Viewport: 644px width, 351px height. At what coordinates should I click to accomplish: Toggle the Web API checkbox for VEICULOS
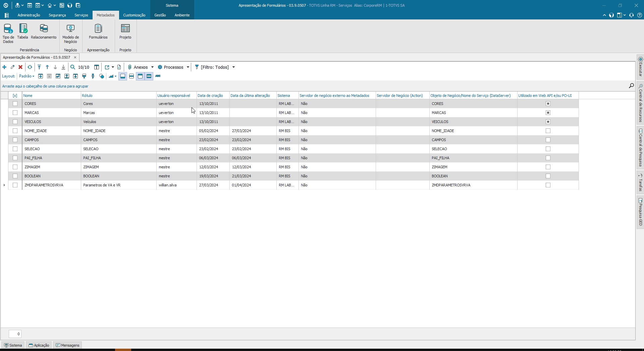(548, 122)
